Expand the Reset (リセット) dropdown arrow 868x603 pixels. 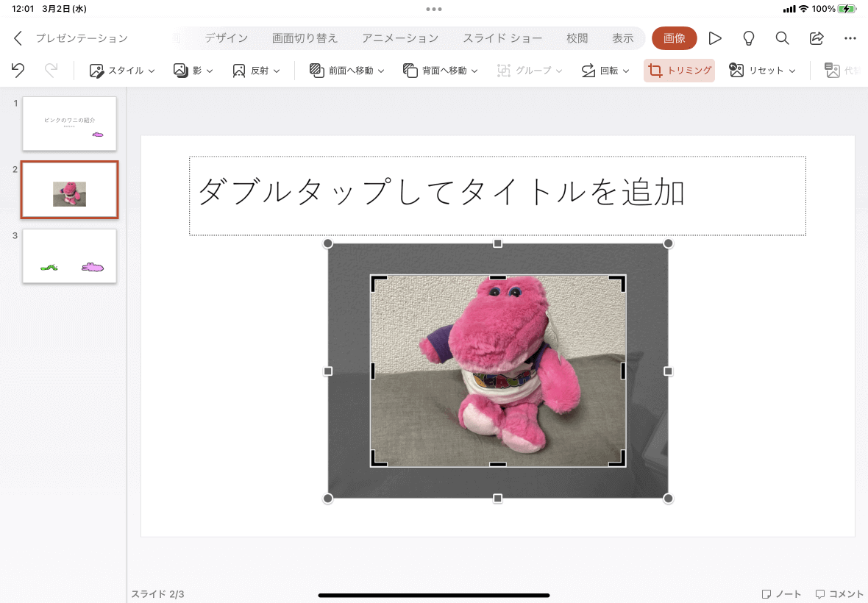tap(792, 71)
